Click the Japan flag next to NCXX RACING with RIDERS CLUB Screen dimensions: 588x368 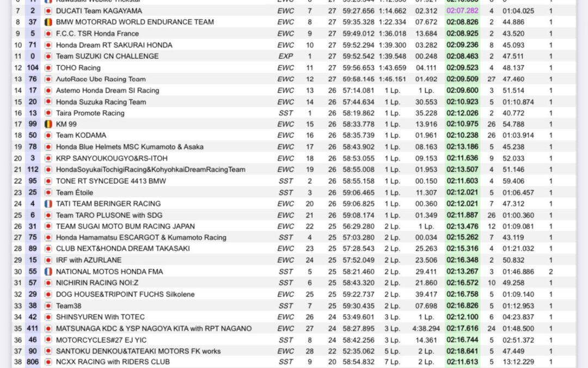coord(48,362)
